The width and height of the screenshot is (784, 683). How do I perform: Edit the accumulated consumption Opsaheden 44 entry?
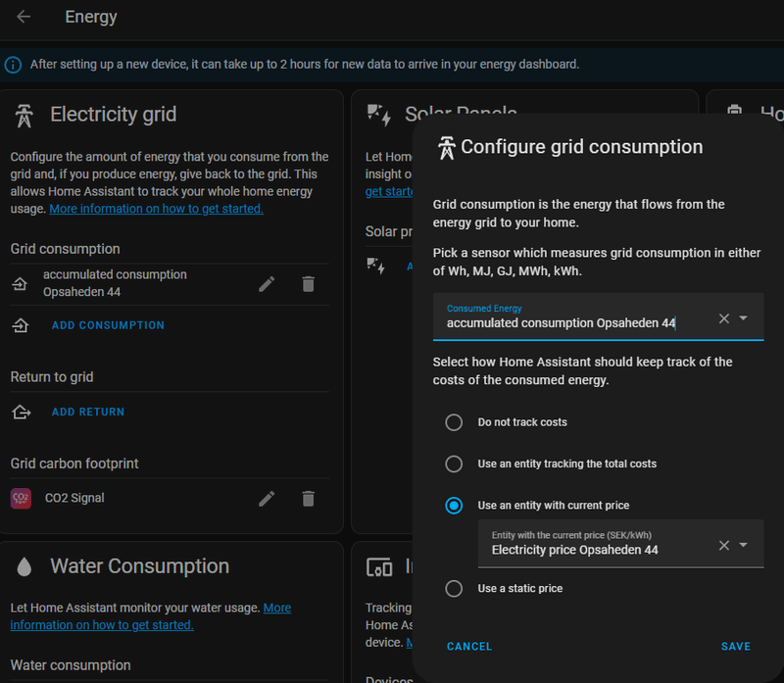(x=267, y=284)
